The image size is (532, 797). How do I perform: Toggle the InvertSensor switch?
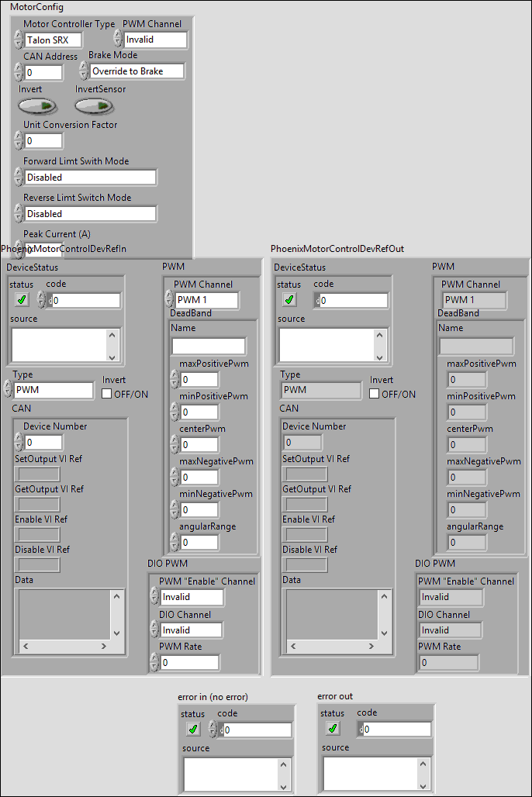94,106
